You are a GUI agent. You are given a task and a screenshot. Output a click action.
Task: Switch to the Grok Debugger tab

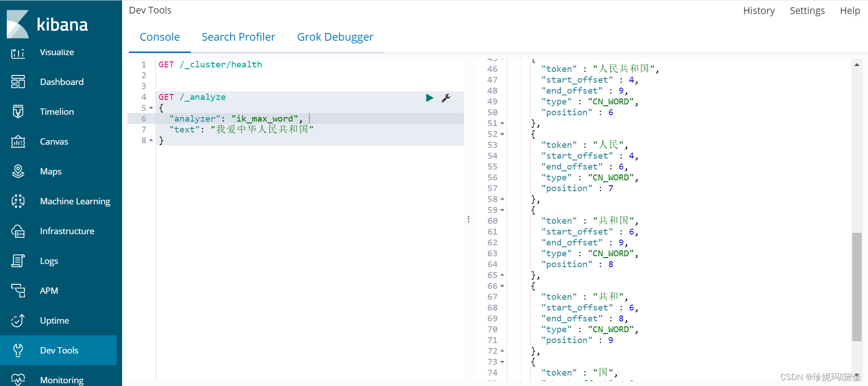coord(335,37)
